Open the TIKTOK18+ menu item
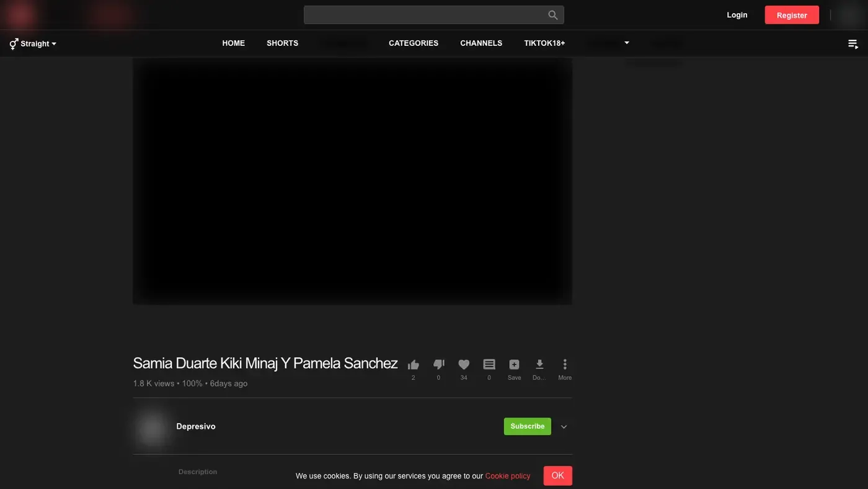 [x=544, y=43]
